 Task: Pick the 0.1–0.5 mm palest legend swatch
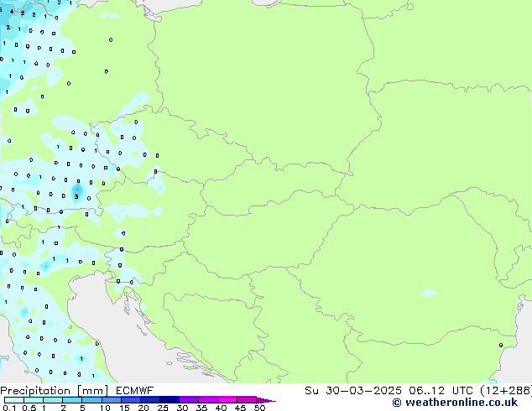[14, 400]
